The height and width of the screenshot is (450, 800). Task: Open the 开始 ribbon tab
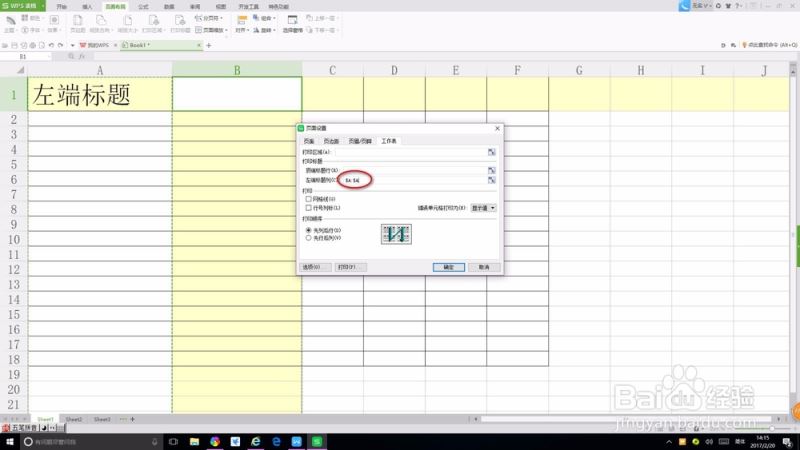click(61, 7)
